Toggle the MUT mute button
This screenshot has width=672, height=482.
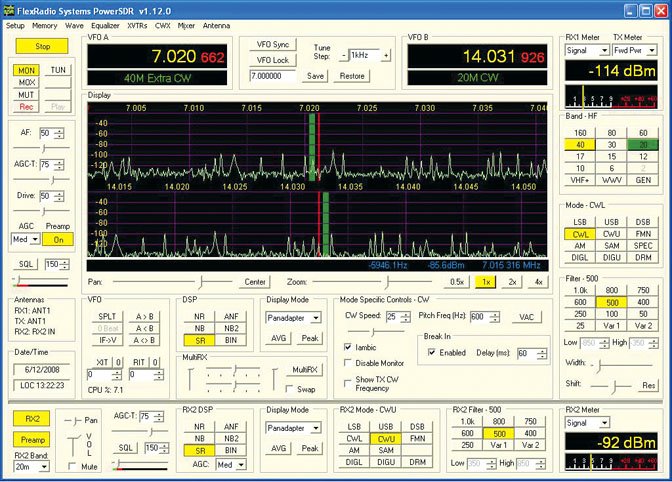coord(26,95)
